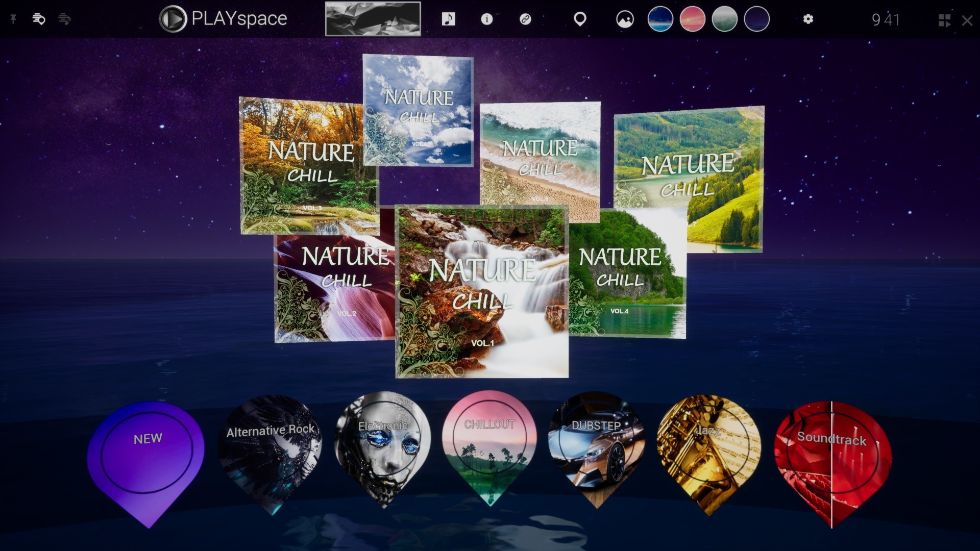Open the track info icon
Screen dimensions: 980x551
(x=486, y=19)
